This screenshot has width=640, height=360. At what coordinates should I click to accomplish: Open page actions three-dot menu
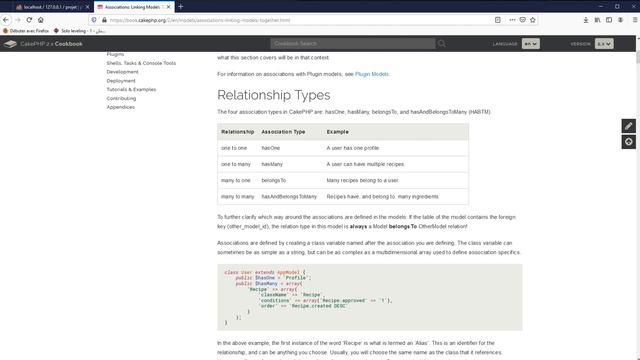click(512, 20)
